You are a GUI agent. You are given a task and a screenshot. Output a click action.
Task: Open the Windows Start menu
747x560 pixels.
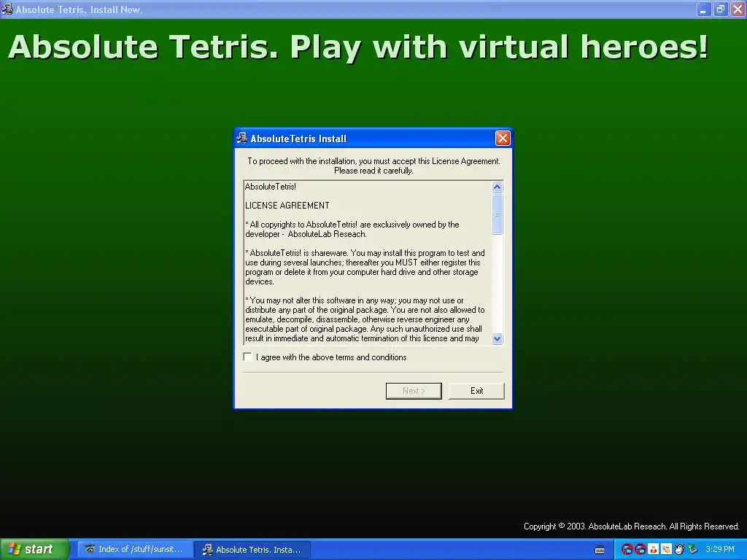click(35, 549)
